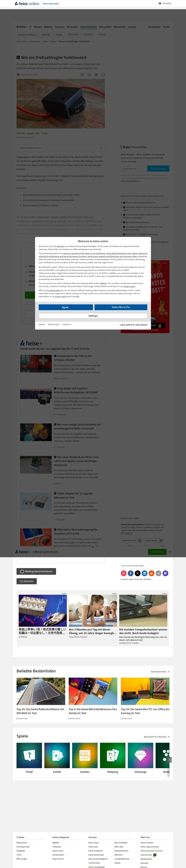Open the Security menu item
The image size is (186, 868).
coord(60,27)
